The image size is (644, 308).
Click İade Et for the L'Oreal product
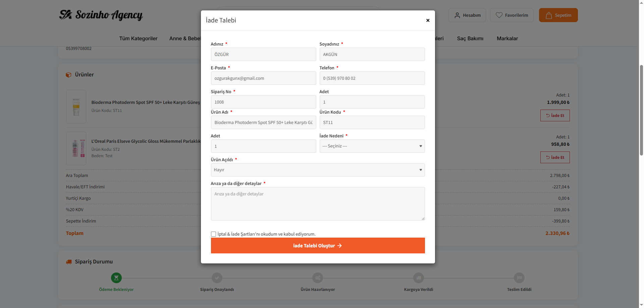555,158
